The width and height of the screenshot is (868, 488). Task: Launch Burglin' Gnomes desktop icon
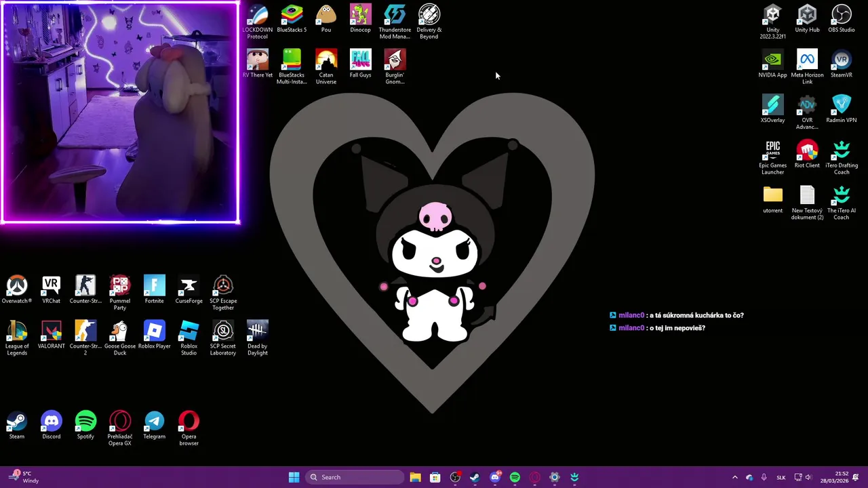click(395, 66)
